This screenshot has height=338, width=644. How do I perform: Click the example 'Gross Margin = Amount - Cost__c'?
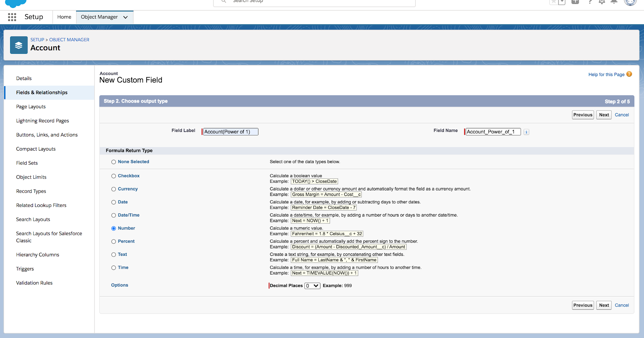[x=326, y=195]
